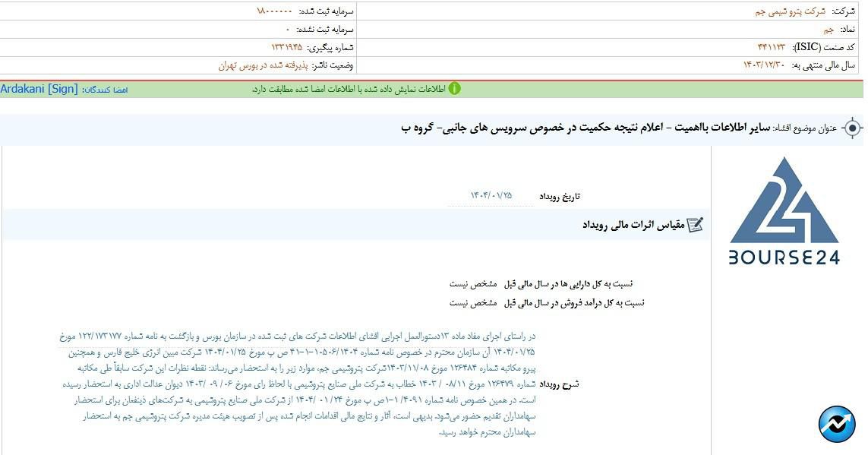Image resolution: width=868 pixels, height=455 pixels.
Task: Open the Ardakani [Sign] signer link
Action: click(x=39, y=89)
